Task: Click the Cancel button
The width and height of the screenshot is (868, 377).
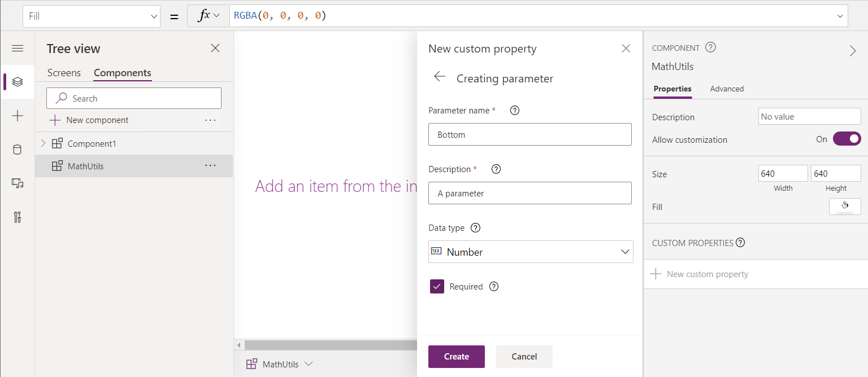Action: tap(524, 357)
